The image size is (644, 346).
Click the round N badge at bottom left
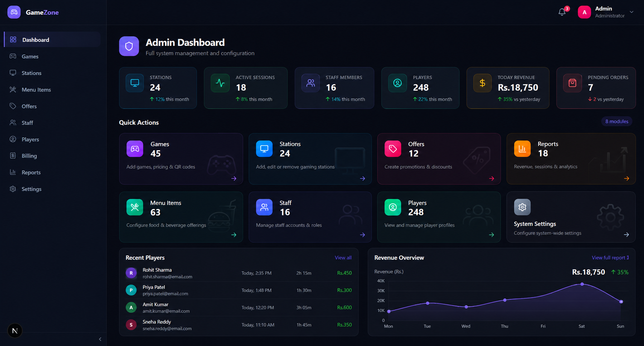(15, 331)
